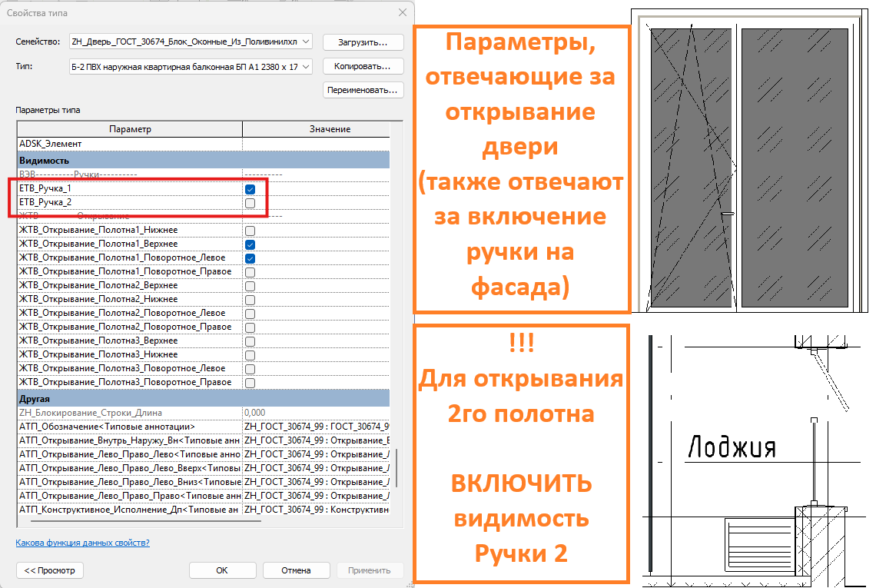The width and height of the screenshot is (876, 588).
Task: Uncheck ЖТВ_Открывание_Полотна1_Верхнее checkbox
Action: click(x=251, y=244)
